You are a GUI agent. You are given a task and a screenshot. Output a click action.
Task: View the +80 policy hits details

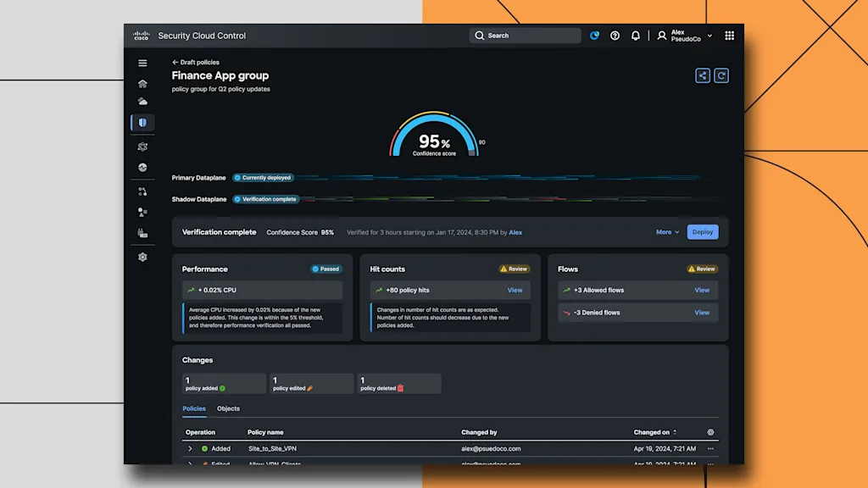(x=515, y=290)
